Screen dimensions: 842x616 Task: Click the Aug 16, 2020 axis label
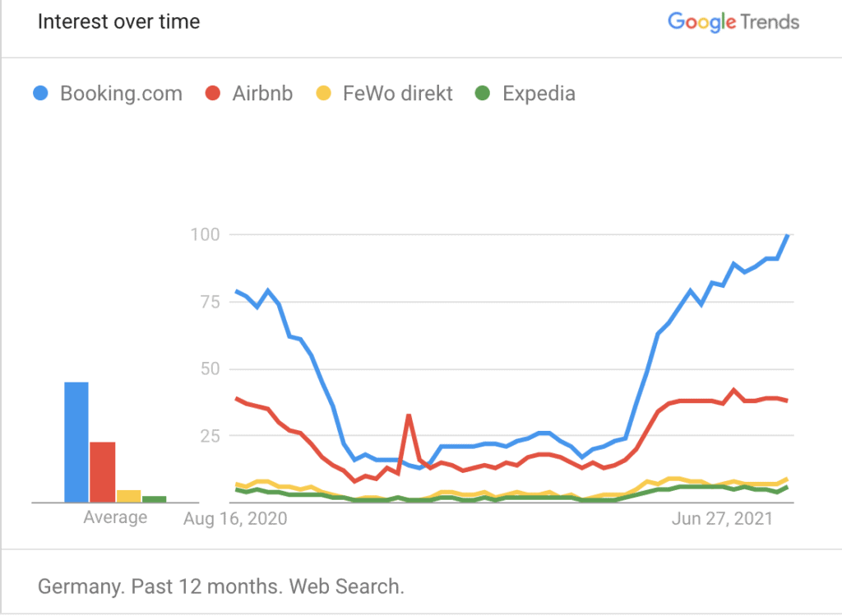(x=235, y=519)
